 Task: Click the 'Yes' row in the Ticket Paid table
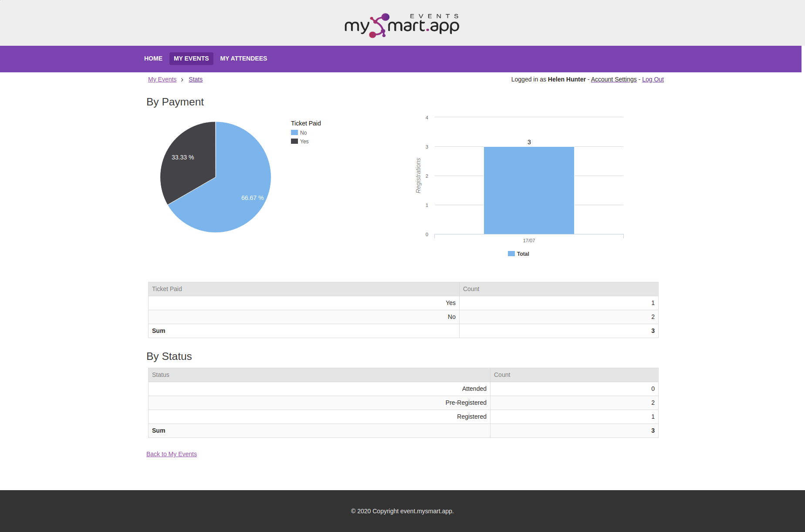point(402,303)
